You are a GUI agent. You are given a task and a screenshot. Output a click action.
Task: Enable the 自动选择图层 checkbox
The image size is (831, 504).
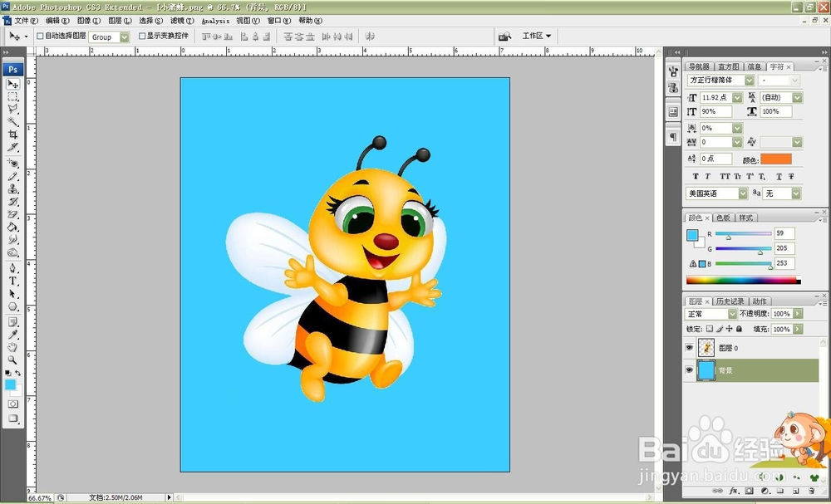click(x=40, y=37)
